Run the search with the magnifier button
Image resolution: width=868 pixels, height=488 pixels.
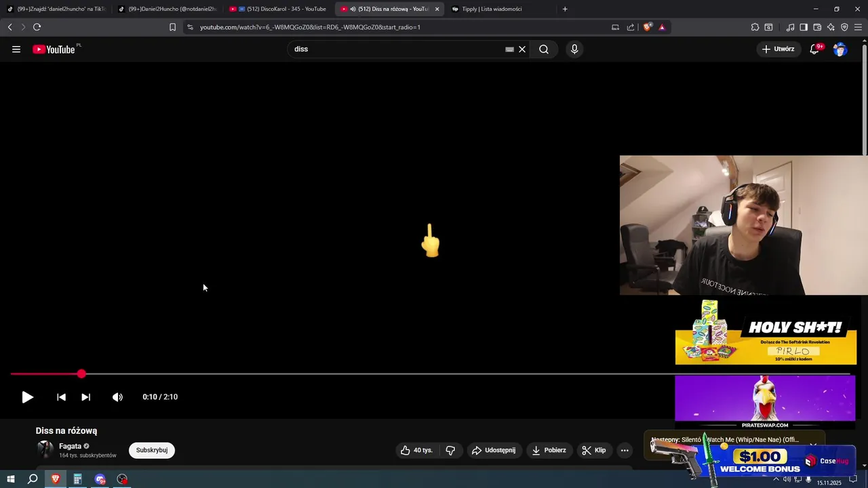(x=544, y=49)
